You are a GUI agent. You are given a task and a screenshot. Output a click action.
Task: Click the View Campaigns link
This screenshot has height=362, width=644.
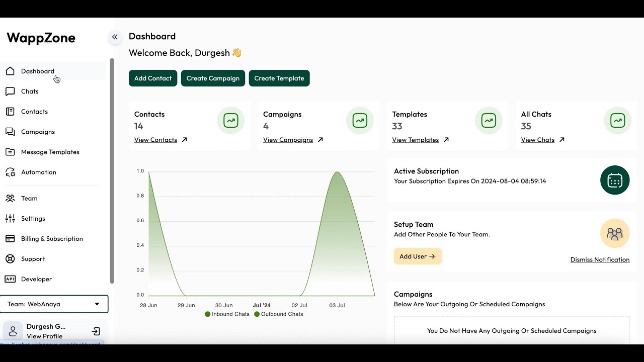288,140
